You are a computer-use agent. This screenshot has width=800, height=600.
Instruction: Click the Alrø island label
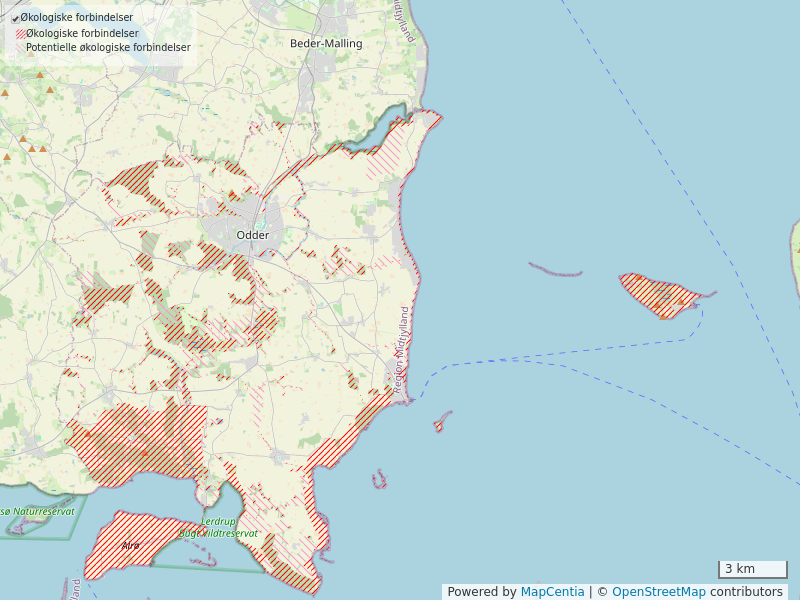click(130, 545)
